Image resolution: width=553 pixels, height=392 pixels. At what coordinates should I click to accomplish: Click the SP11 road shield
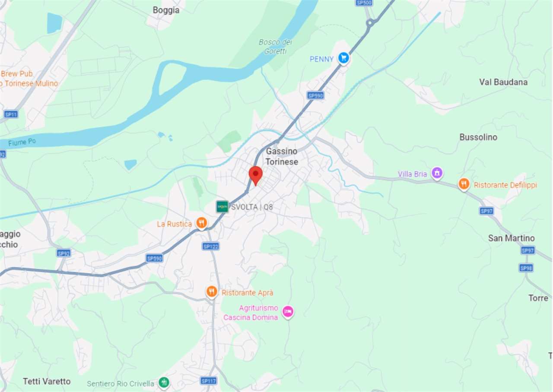(x=11, y=114)
